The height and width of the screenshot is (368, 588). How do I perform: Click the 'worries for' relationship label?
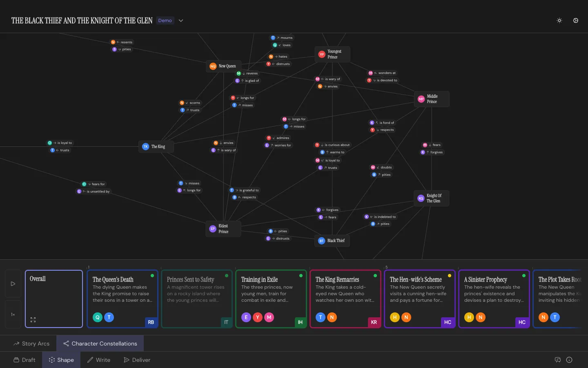[x=278, y=145]
